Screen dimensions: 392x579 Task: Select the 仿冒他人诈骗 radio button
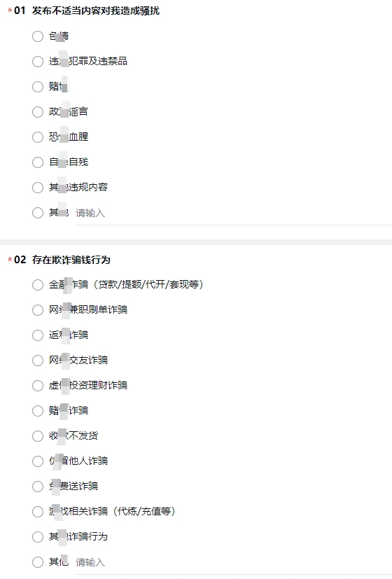(x=38, y=461)
